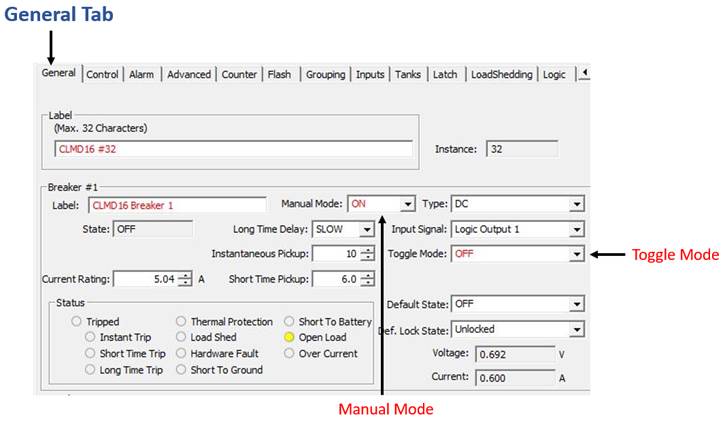
Task: Open the Alarm tab
Action: click(x=142, y=74)
